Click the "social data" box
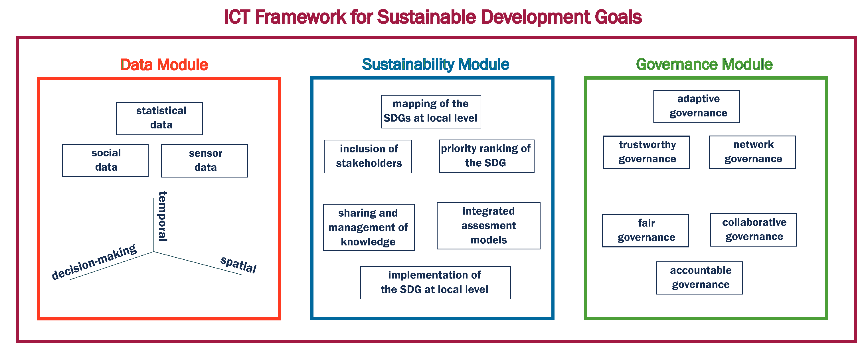 105,160
